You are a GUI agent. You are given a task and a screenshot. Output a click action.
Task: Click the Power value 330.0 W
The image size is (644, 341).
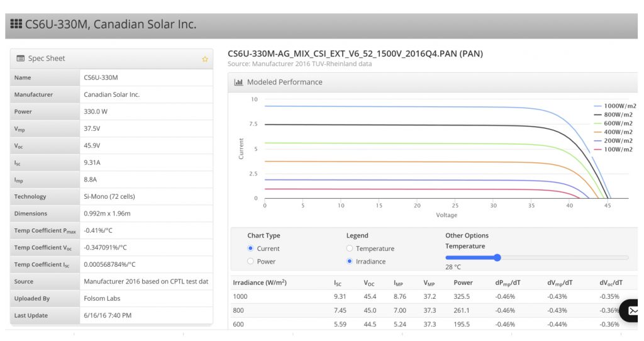coord(96,111)
